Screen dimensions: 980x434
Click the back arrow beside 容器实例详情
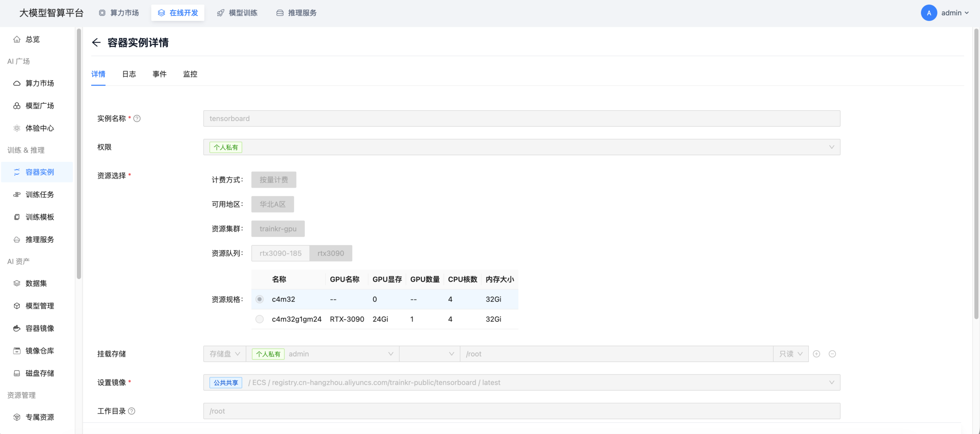point(96,42)
